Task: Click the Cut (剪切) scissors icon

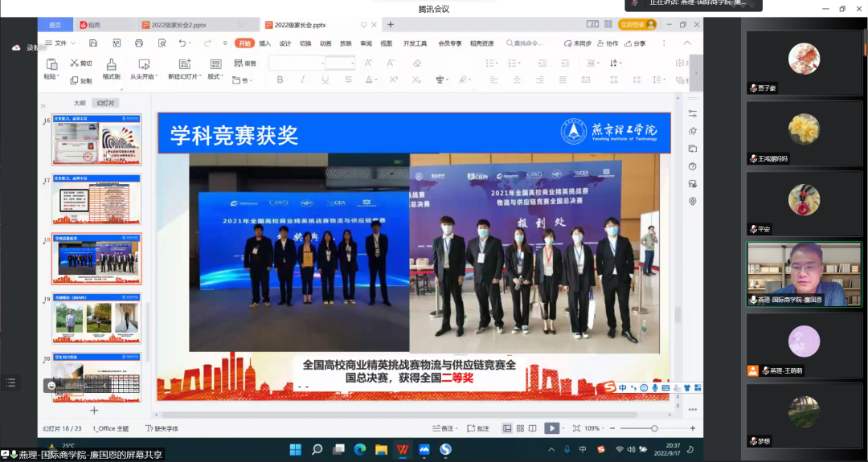Action: [76, 63]
